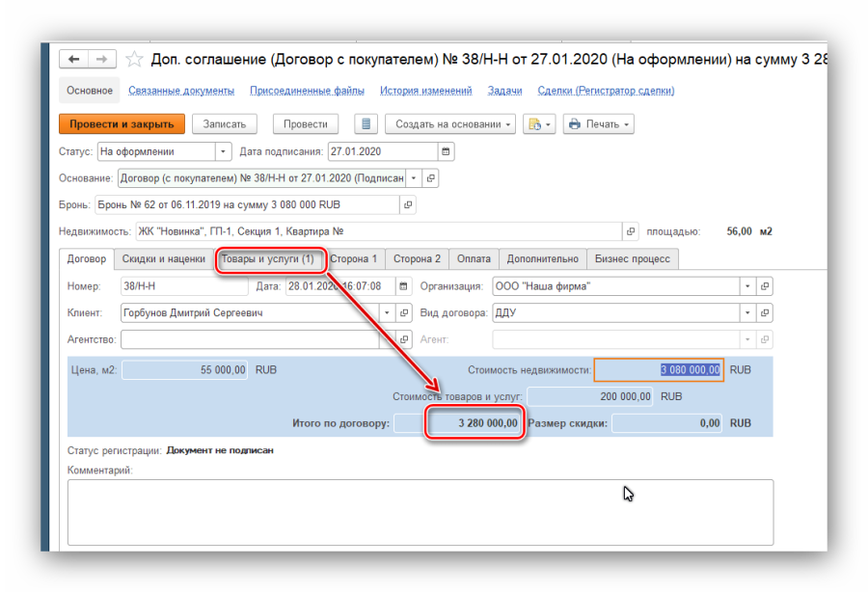Click the forward navigation arrow
The width and height of the screenshot is (868, 592).
(100, 60)
